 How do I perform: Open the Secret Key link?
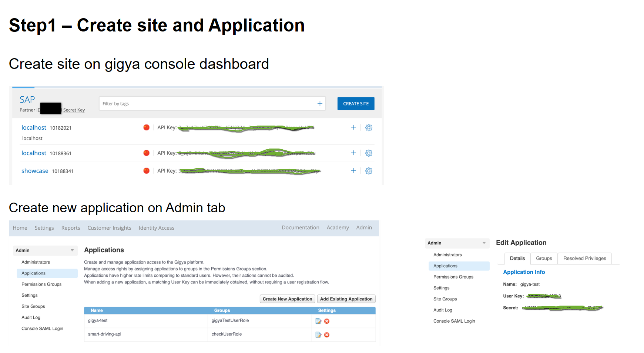pyautogui.click(x=74, y=110)
